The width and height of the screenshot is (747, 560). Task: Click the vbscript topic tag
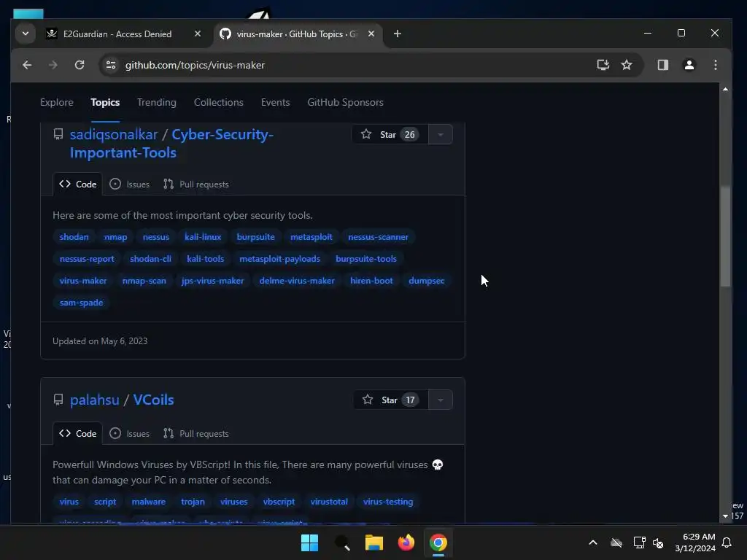coord(279,502)
